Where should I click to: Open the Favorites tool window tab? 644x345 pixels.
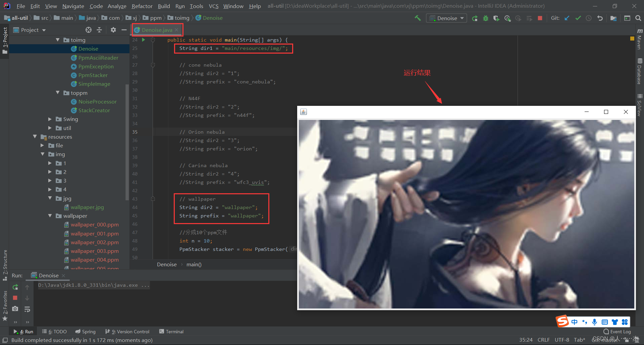[5, 305]
